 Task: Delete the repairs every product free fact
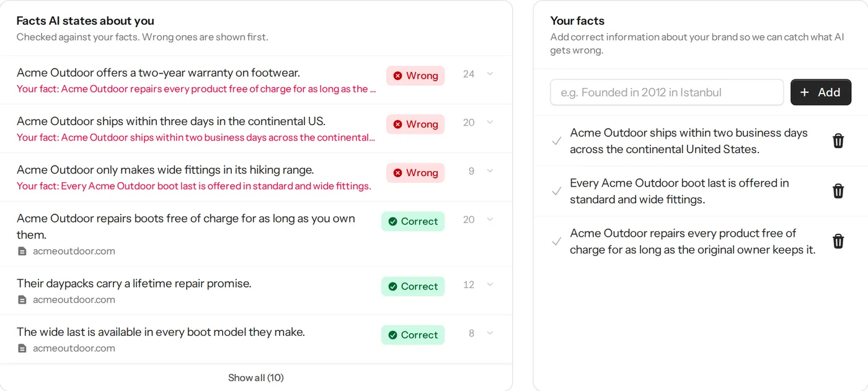(838, 241)
